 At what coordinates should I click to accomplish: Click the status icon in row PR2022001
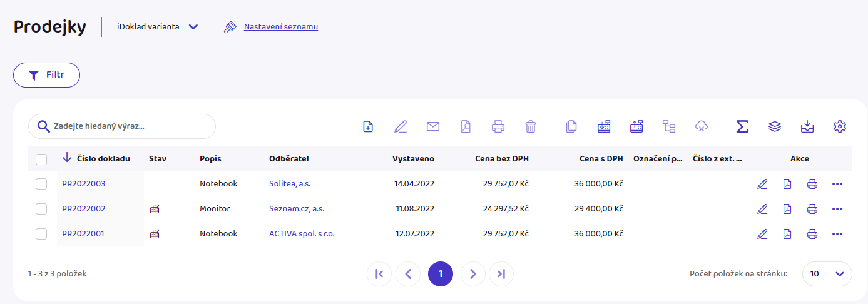pos(155,234)
